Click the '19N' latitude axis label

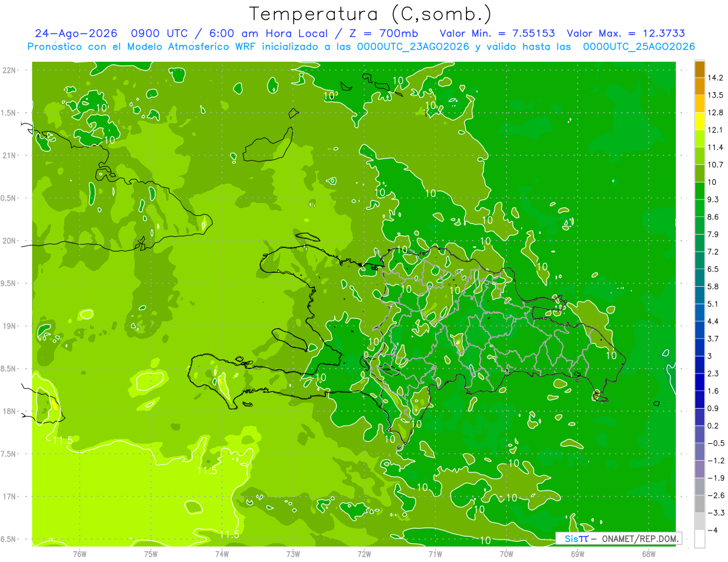tap(8, 326)
